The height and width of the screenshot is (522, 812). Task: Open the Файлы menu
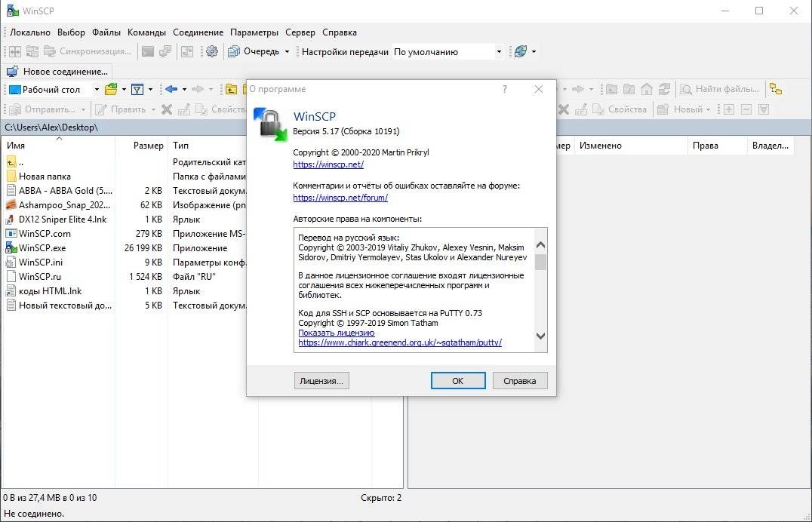coord(106,32)
